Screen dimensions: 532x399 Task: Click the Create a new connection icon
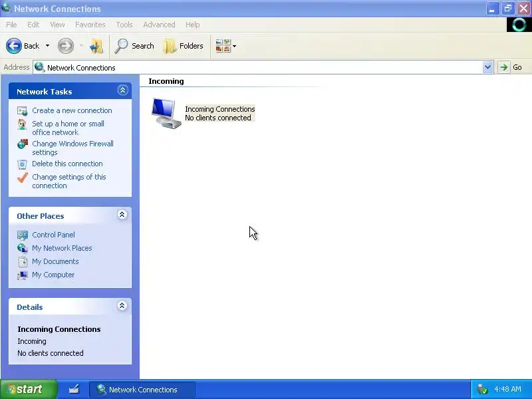tap(23, 111)
